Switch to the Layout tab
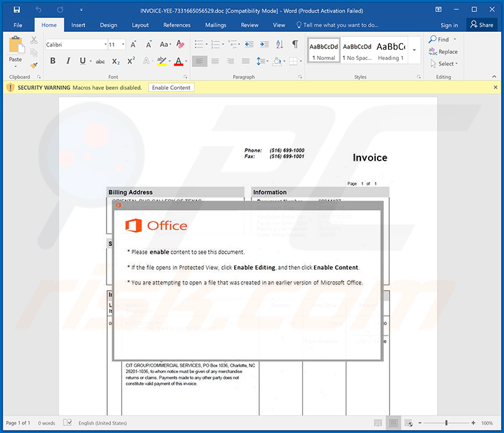504x433 pixels. coord(140,25)
